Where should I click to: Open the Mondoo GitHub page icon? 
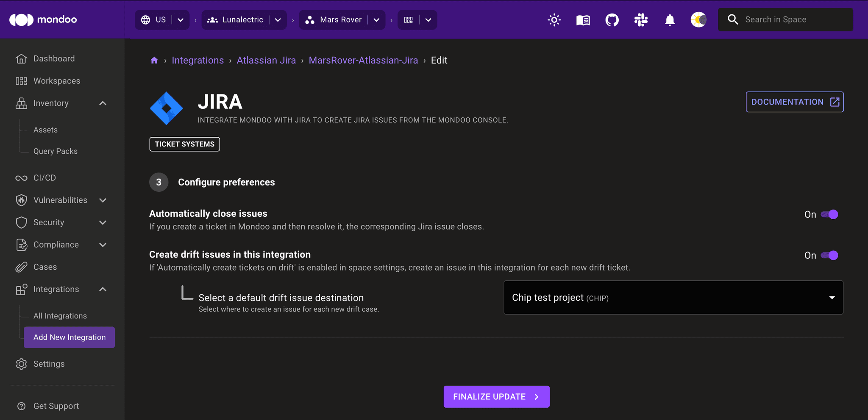[612, 19]
